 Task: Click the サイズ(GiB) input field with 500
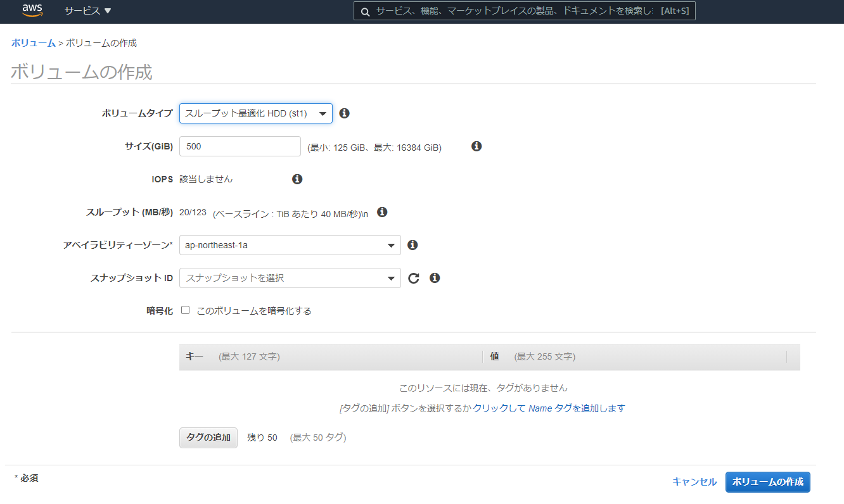[x=240, y=146]
